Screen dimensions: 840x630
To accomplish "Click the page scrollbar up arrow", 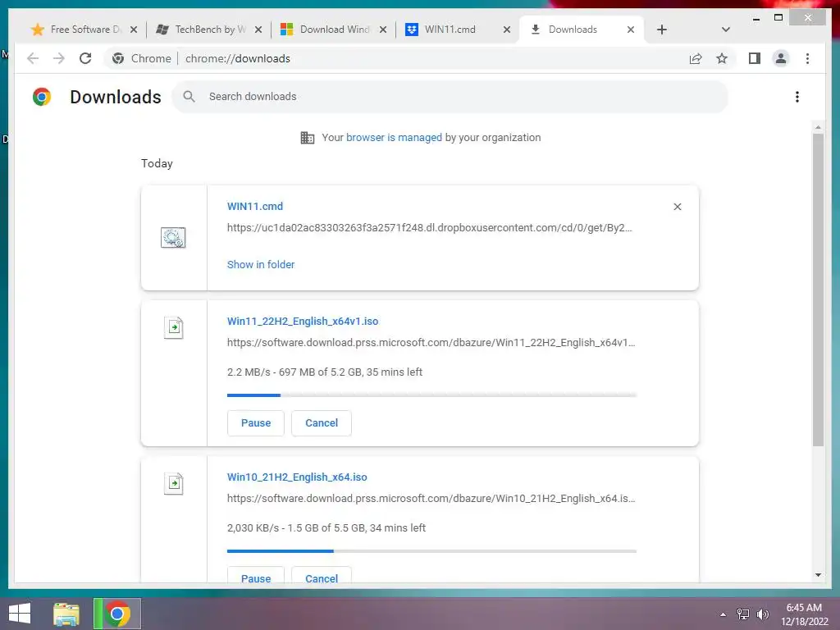I will [x=818, y=127].
